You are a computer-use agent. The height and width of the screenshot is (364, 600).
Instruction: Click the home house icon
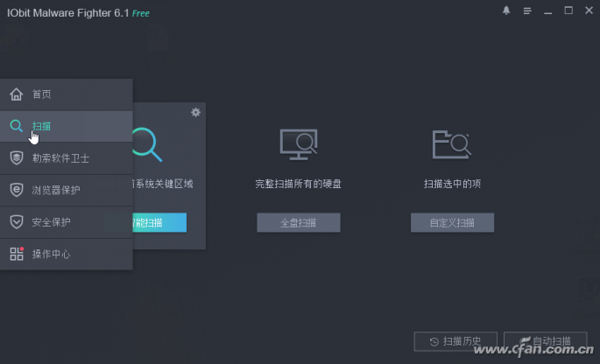pos(16,94)
